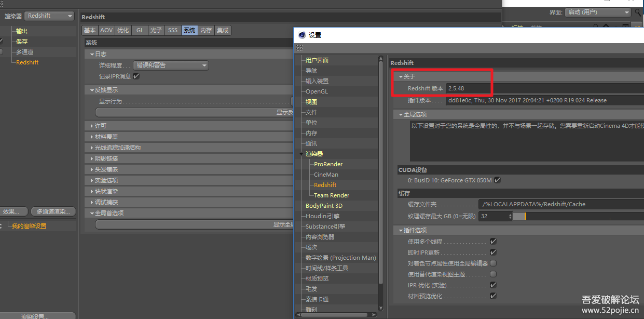
Task: Click the 多通道渲染... button
Action: (x=53, y=211)
